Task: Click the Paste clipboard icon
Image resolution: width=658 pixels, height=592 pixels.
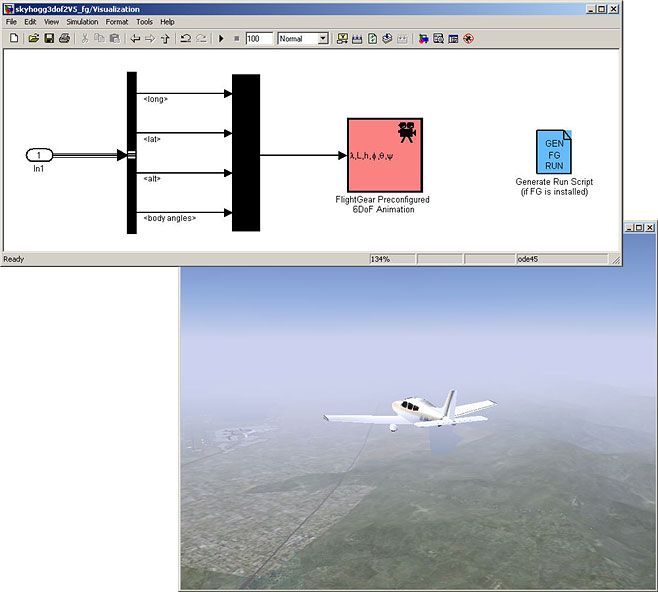Action: click(x=114, y=39)
